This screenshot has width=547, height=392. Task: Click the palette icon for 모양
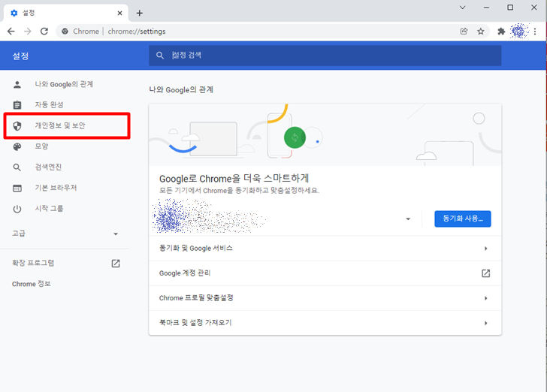pos(17,147)
